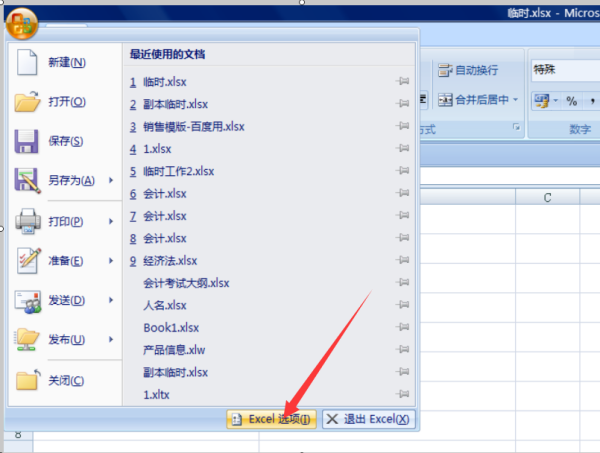600x453 pixels.
Task: Click the accounting number format icon
Action: pos(542,101)
